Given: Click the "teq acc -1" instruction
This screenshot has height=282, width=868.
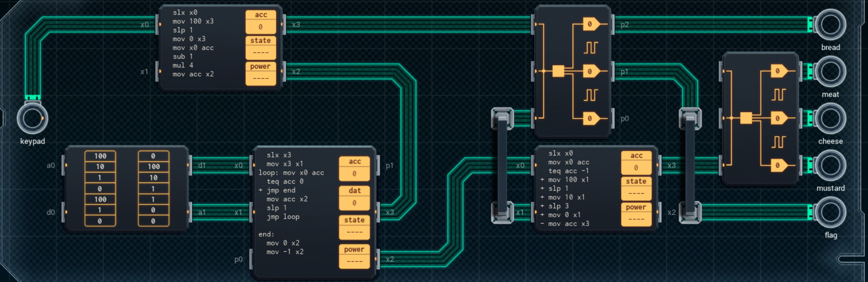Looking at the screenshot, I should click(568, 171).
